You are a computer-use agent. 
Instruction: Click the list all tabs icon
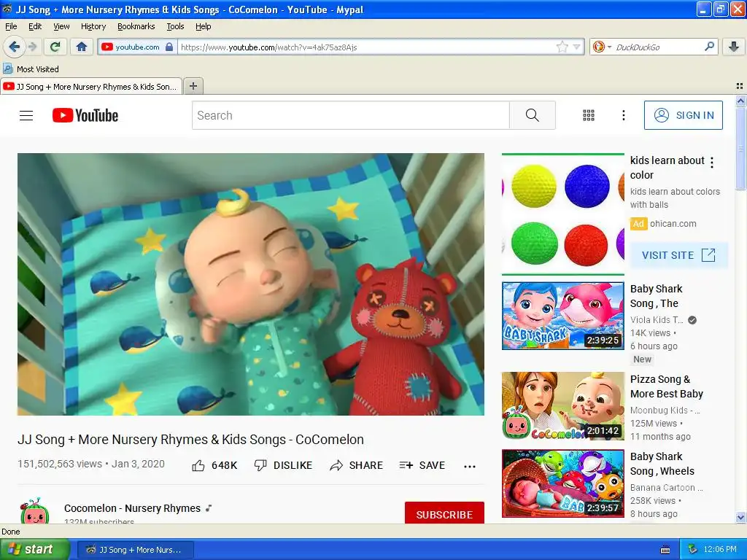(x=740, y=86)
